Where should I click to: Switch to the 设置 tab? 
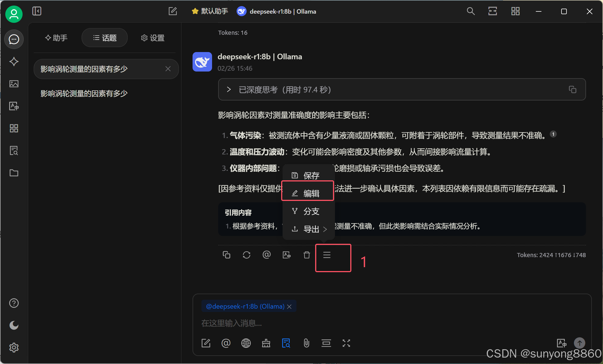153,38
